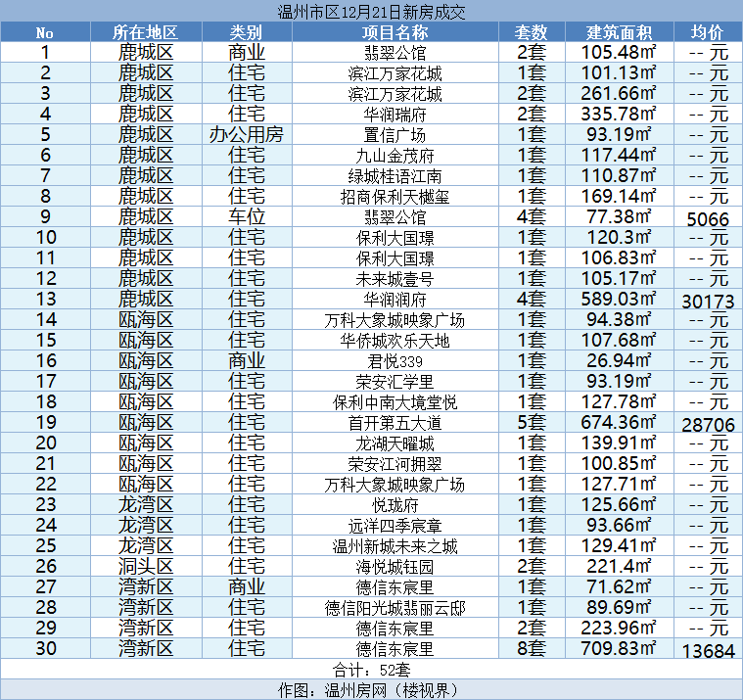
Task: Click area cell 335.78㎡
Action: (x=619, y=114)
